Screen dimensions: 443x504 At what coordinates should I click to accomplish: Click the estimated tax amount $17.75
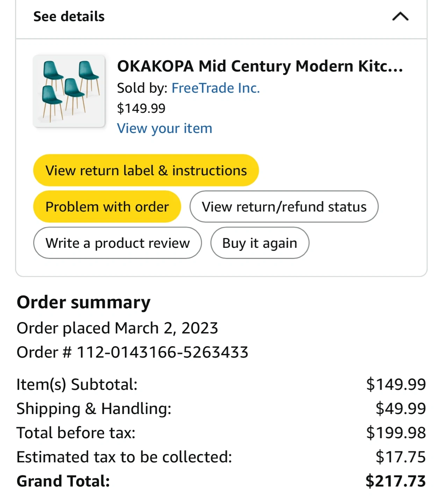(400, 457)
